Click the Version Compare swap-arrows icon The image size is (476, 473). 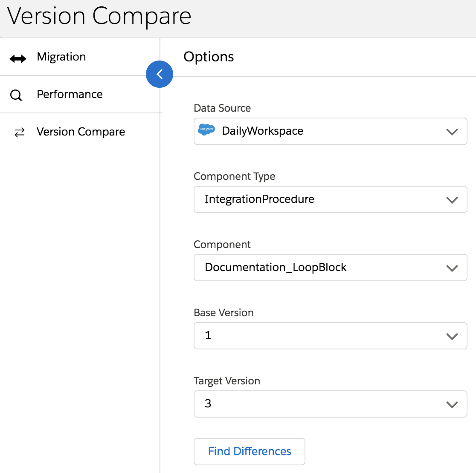(20, 133)
